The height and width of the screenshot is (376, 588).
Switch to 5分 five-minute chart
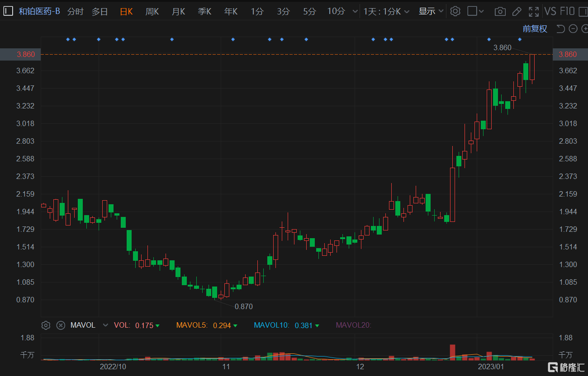309,11
